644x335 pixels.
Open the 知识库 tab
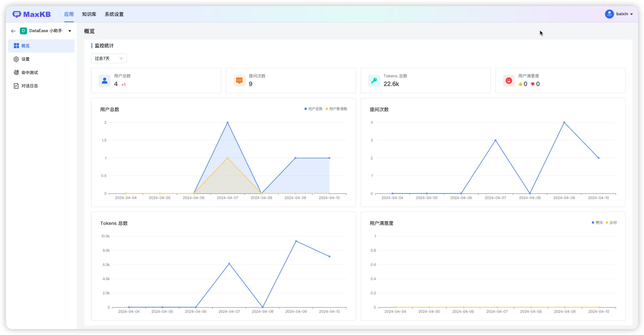click(89, 14)
